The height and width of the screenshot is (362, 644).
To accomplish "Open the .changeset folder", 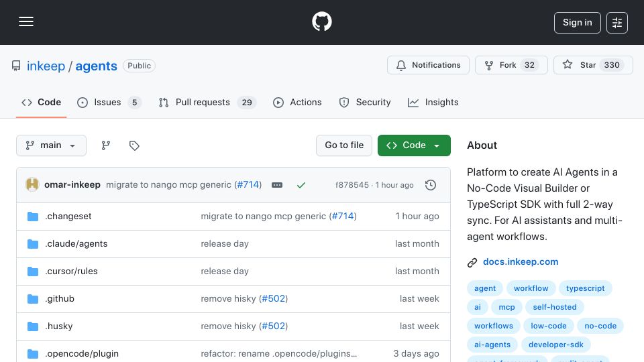I will click(68, 217).
